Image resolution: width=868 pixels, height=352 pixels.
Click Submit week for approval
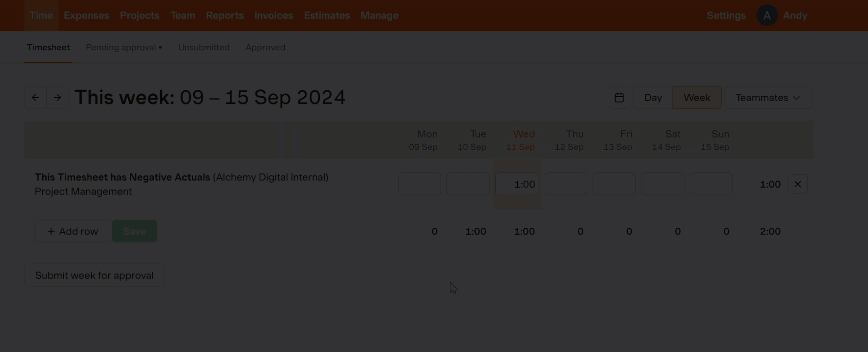(x=94, y=275)
